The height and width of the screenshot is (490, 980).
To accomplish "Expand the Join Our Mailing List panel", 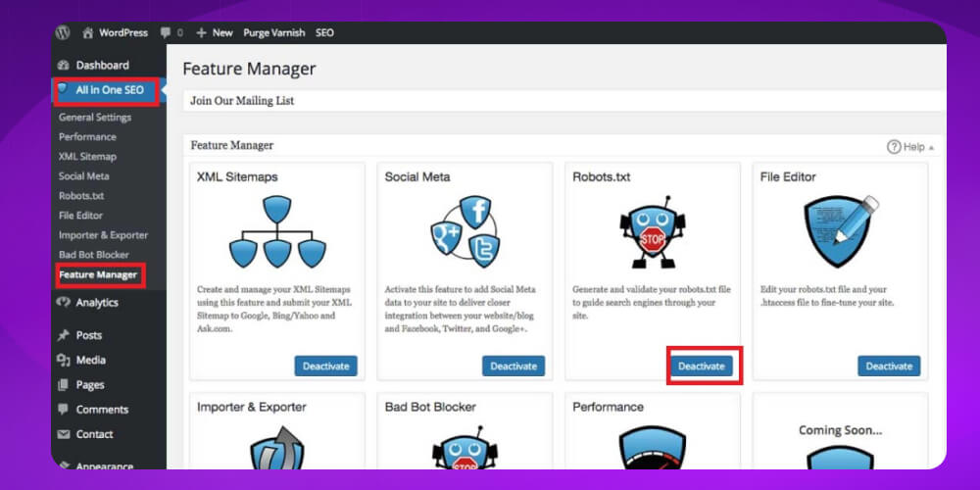I will pos(564,101).
